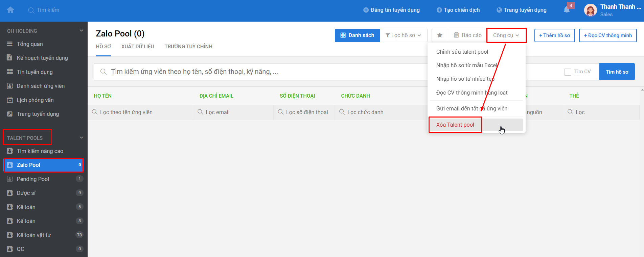
Task: Select Pending Pool talent pool
Action: point(44,179)
